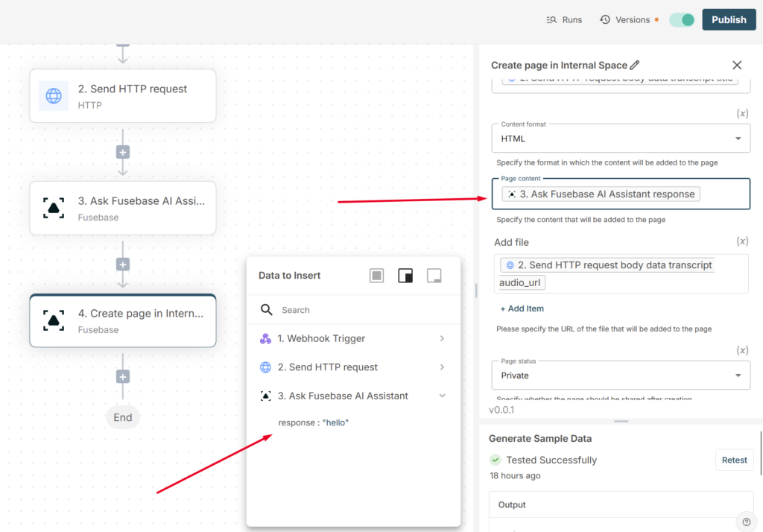
Task: Click the Tested Successfully check icon
Action: click(x=496, y=460)
